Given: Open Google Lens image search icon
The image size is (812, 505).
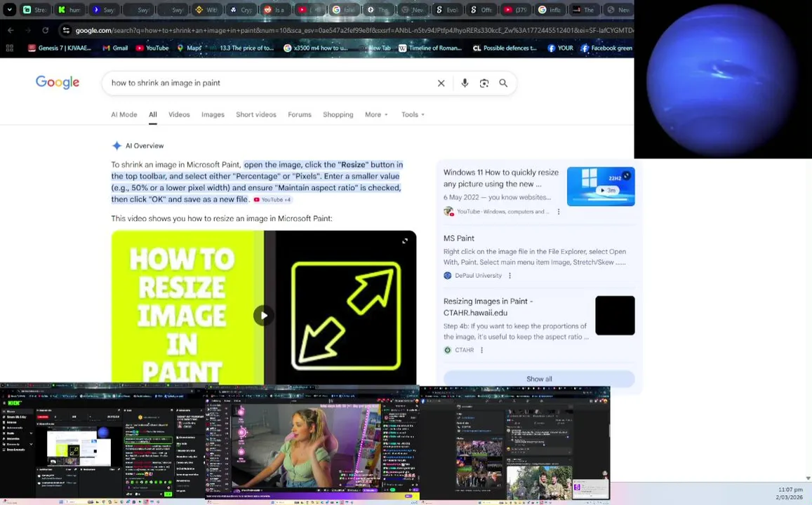Looking at the screenshot, I should (x=484, y=83).
